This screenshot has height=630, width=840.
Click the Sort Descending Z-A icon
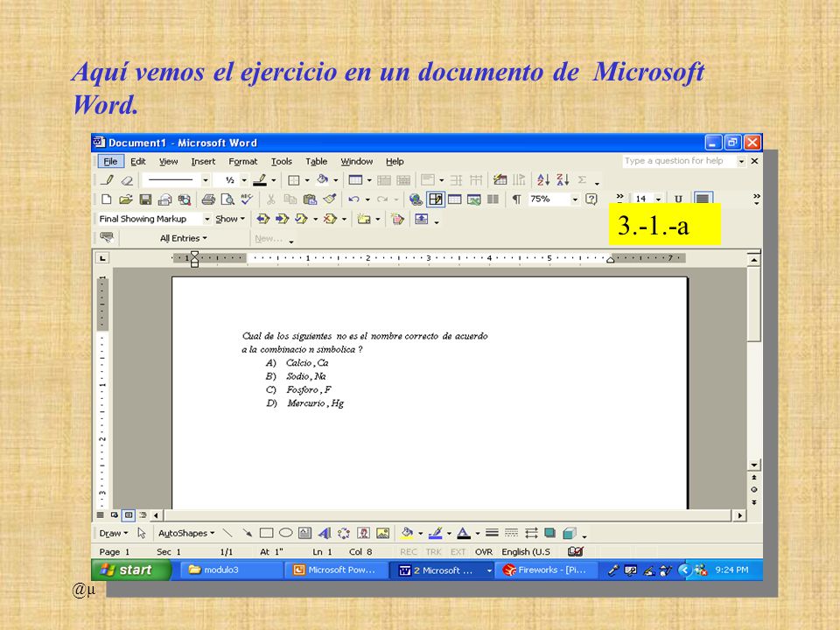(563, 180)
